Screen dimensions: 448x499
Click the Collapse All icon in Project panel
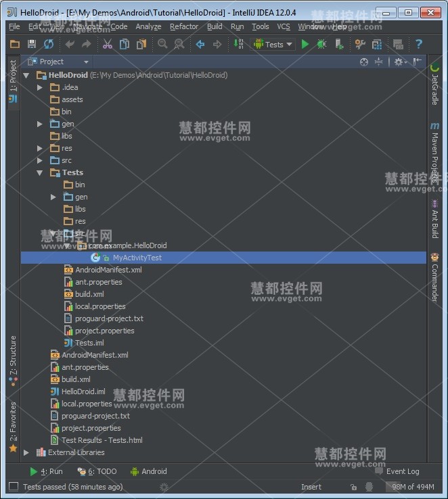click(378, 62)
